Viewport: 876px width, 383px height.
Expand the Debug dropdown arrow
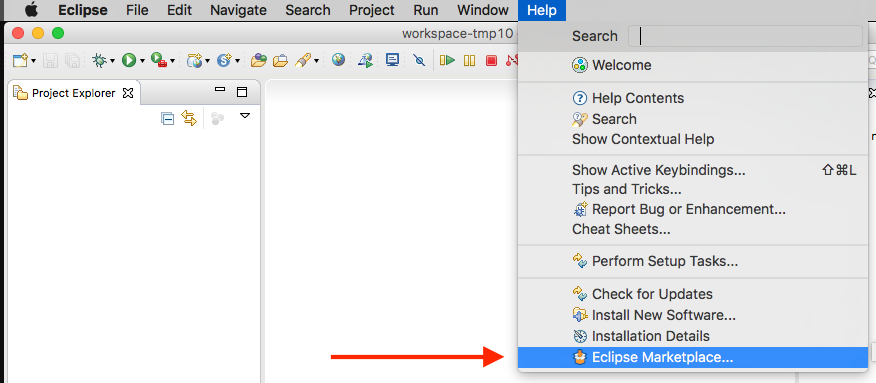(112, 61)
